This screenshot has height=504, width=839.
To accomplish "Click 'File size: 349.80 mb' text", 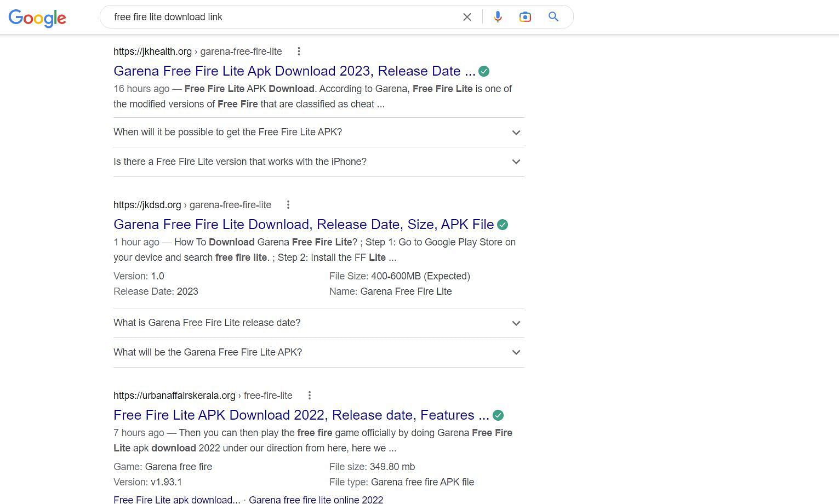I will coord(372,467).
